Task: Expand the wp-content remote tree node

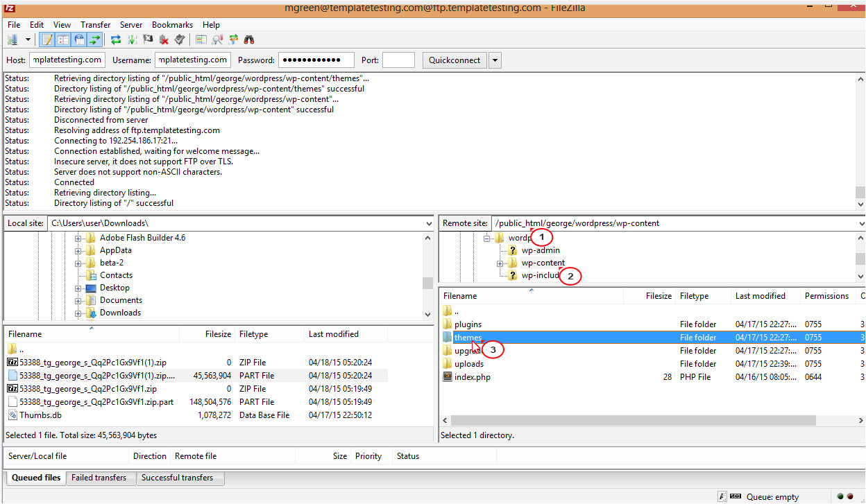Action: (500, 263)
